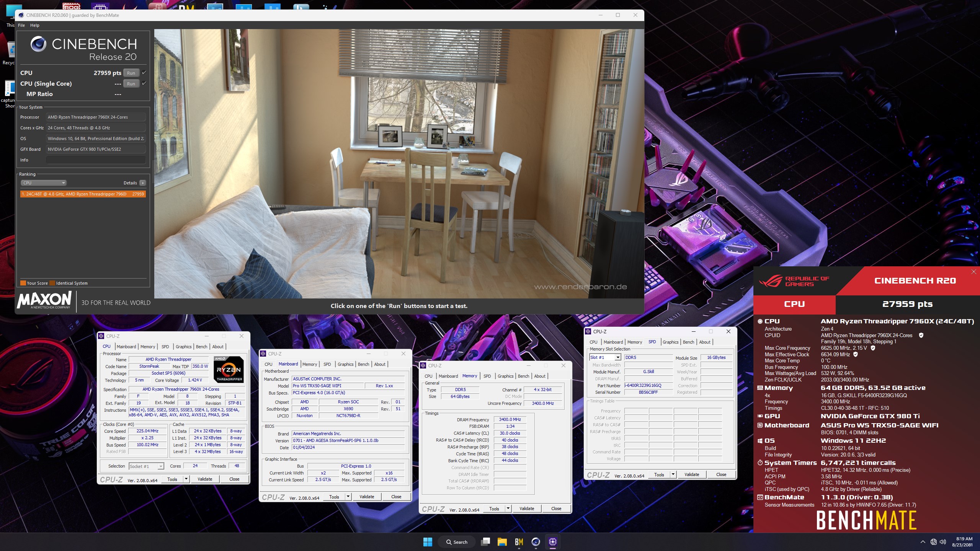Click the Ryzen Threadripper logo in CPU-Z
The image size is (980, 551).
click(229, 369)
